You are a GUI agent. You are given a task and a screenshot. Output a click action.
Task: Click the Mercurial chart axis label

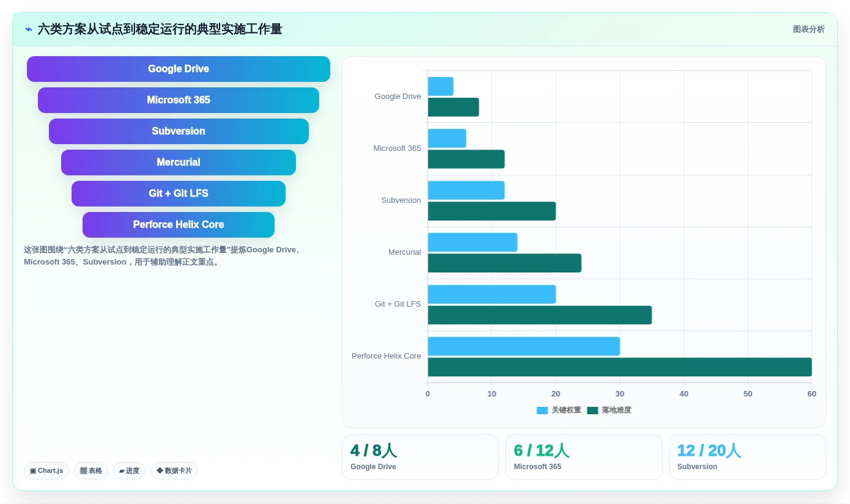point(404,252)
